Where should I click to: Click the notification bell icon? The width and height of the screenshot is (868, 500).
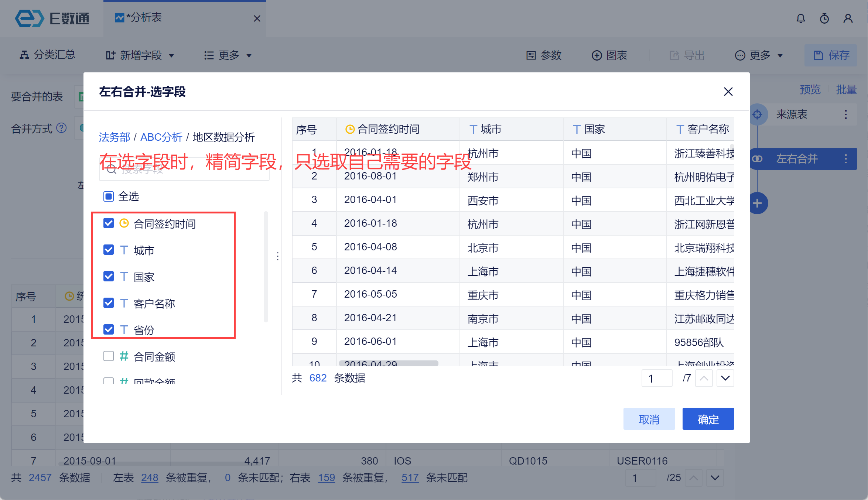pyautogui.click(x=800, y=18)
